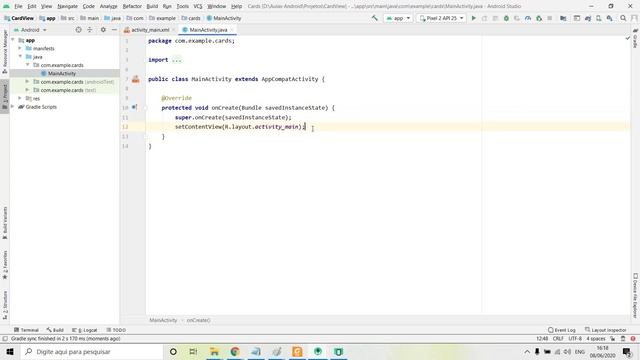
Task: Hide the Project panel with minus icon
Action: 114,30
